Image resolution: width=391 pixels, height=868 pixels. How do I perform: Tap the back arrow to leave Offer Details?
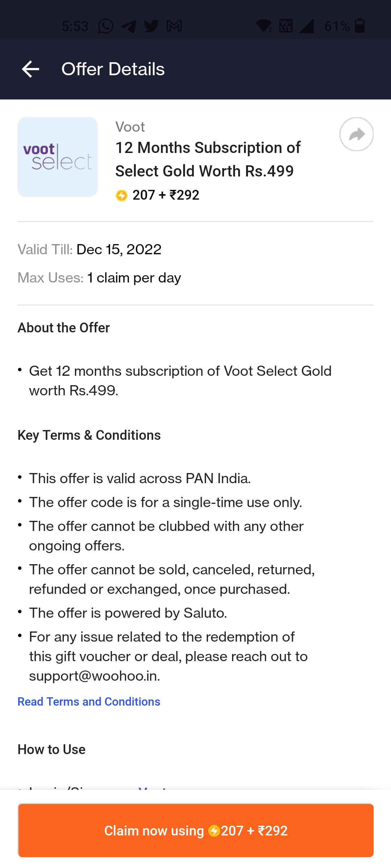tap(30, 69)
